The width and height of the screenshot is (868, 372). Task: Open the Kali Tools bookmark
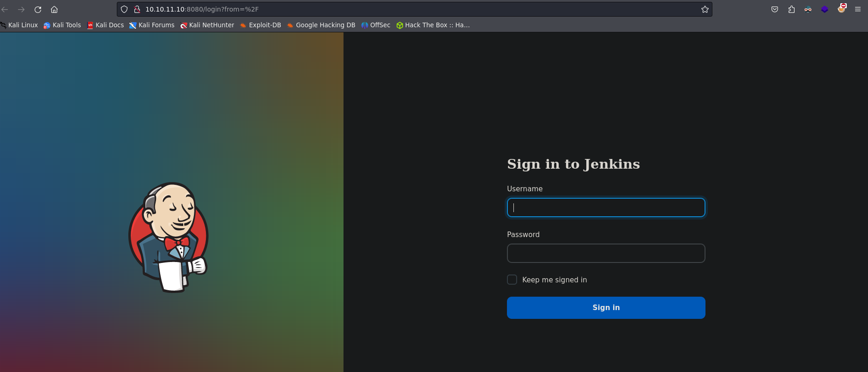pyautogui.click(x=62, y=25)
